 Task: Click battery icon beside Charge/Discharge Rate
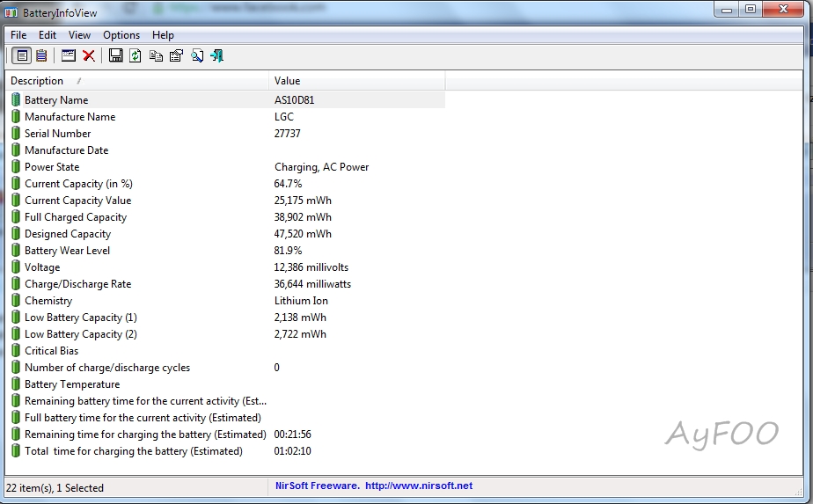point(16,283)
